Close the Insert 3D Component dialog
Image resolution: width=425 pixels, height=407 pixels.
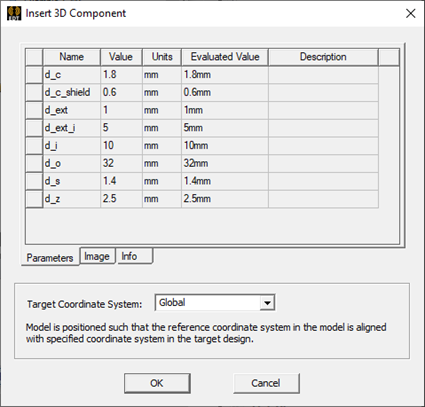tap(410, 13)
